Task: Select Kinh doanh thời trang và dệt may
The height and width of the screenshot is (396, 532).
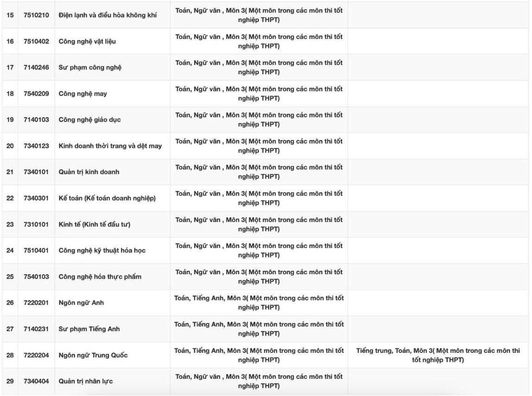Action: 110,146
